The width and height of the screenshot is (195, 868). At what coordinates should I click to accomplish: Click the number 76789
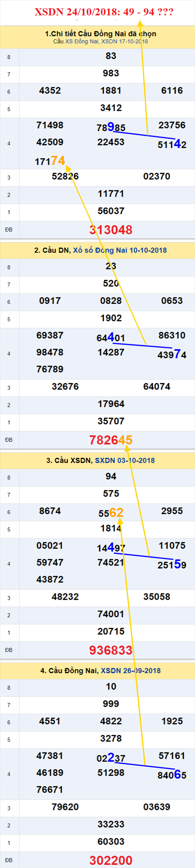coord(50,369)
